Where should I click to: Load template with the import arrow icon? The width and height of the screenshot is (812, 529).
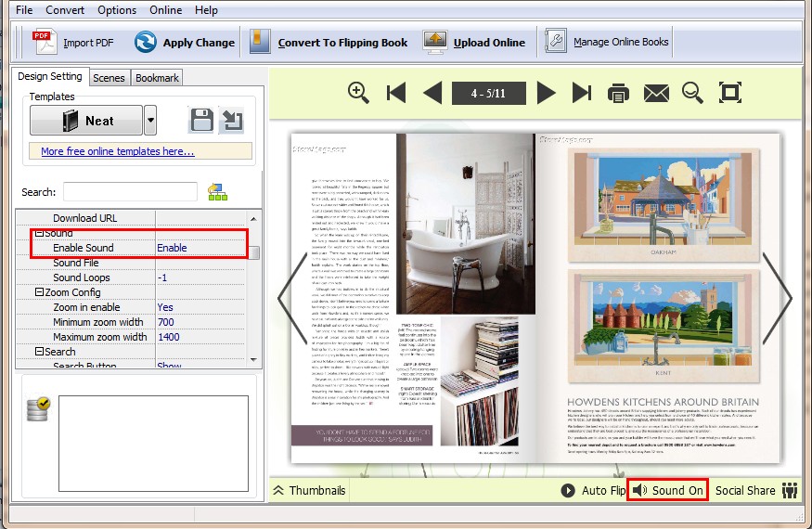pos(231,121)
